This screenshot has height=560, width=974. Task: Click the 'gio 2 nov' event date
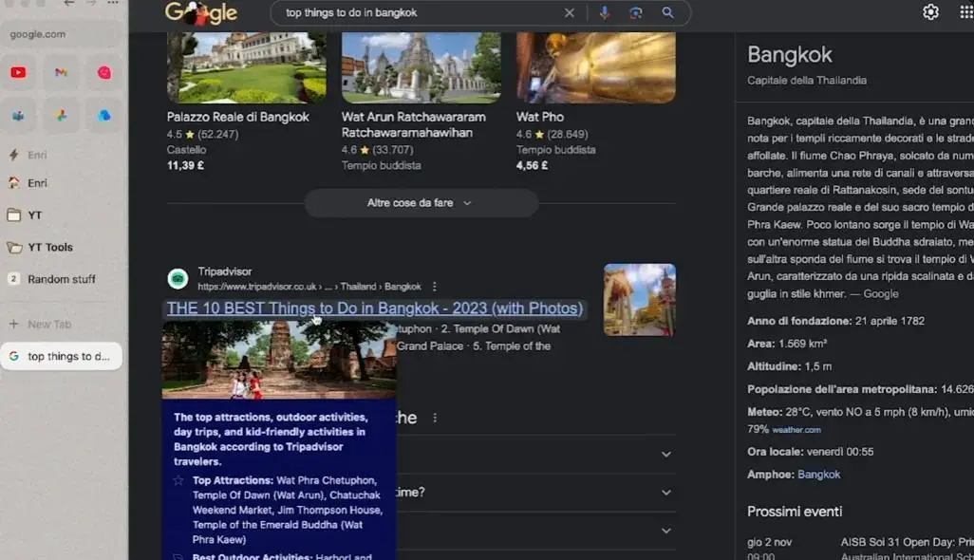(x=769, y=542)
